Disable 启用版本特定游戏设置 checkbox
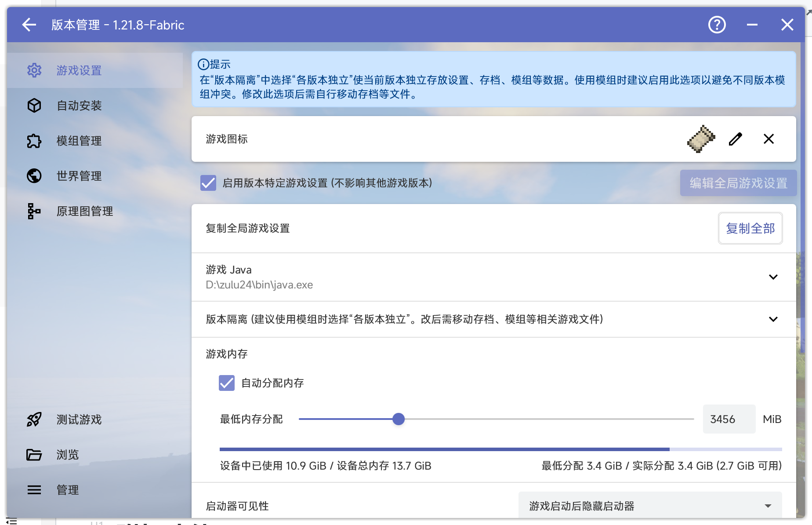This screenshot has height=525, width=812. click(208, 183)
